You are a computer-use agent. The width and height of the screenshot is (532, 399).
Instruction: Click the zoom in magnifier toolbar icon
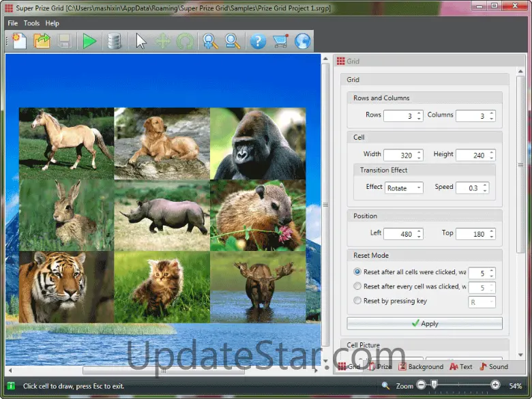pos(209,42)
